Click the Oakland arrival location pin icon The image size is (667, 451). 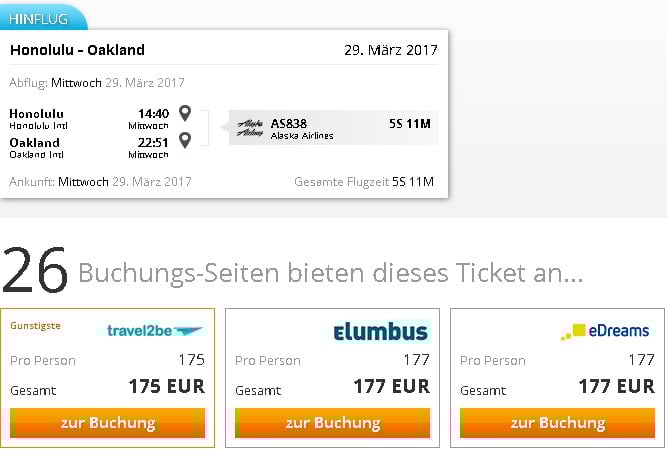(185, 141)
